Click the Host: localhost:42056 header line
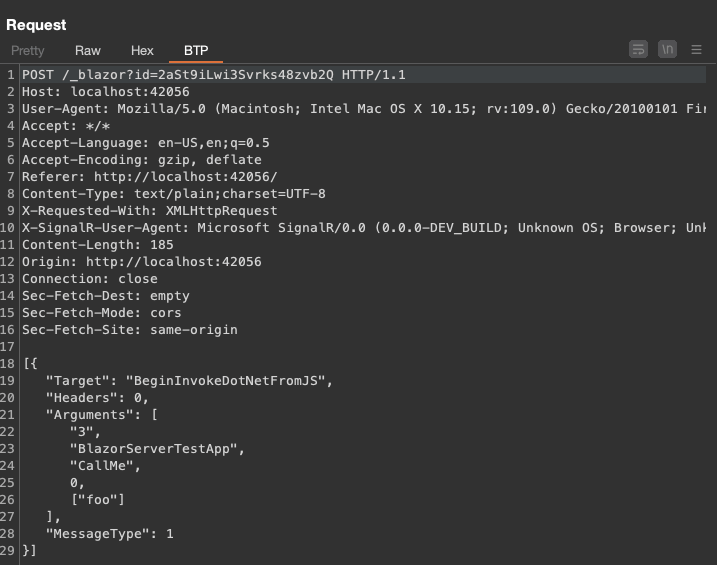 pyautogui.click(x=106, y=92)
